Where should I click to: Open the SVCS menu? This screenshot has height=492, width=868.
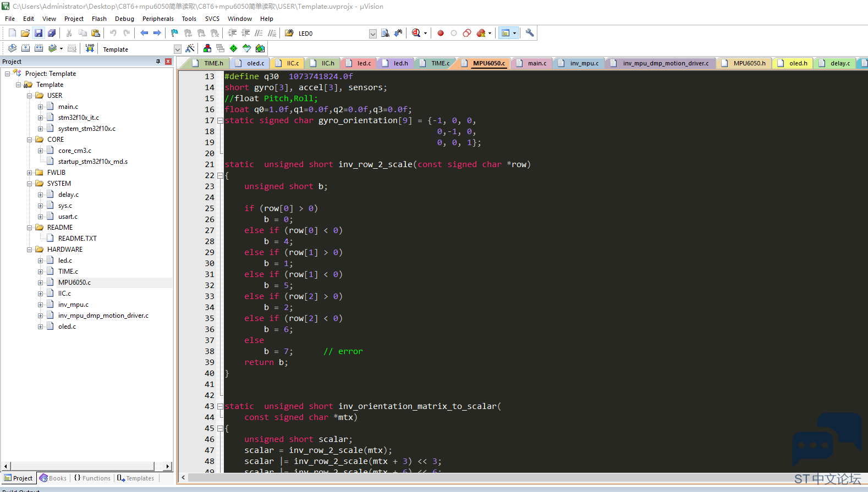coord(212,19)
